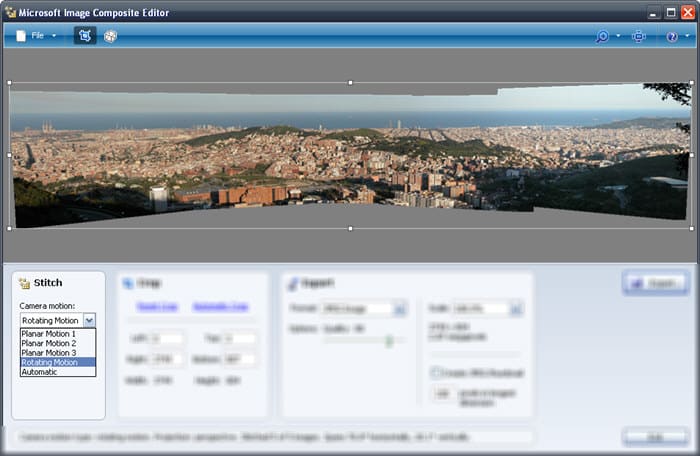
Task: Select the 3D orientation cube tool
Action: 111,36
